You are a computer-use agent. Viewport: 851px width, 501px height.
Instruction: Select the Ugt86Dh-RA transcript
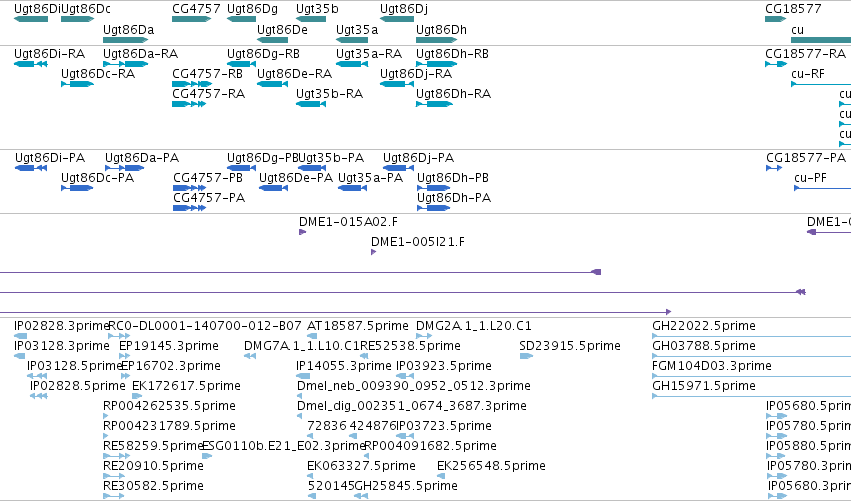click(x=434, y=104)
